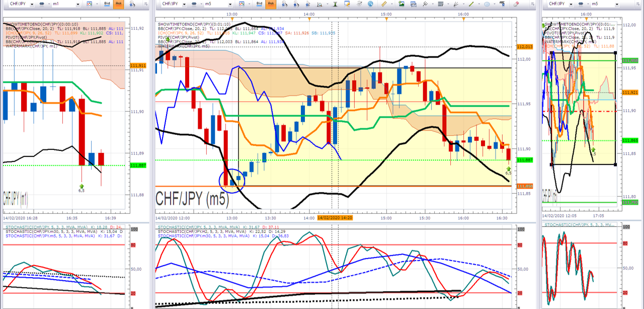644x309 pixels.
Task: Click the orange triangle marker at 14:00
Action: click(309, 20)
